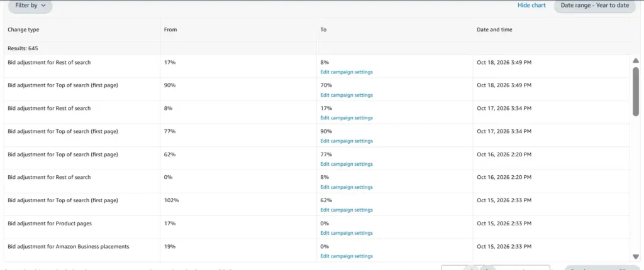Image resolution: width=644 pixels, height=270 pixels.
Task: Select Oct 15 Bid adjustment for Top of search
Action: click(x=63, y=200)
